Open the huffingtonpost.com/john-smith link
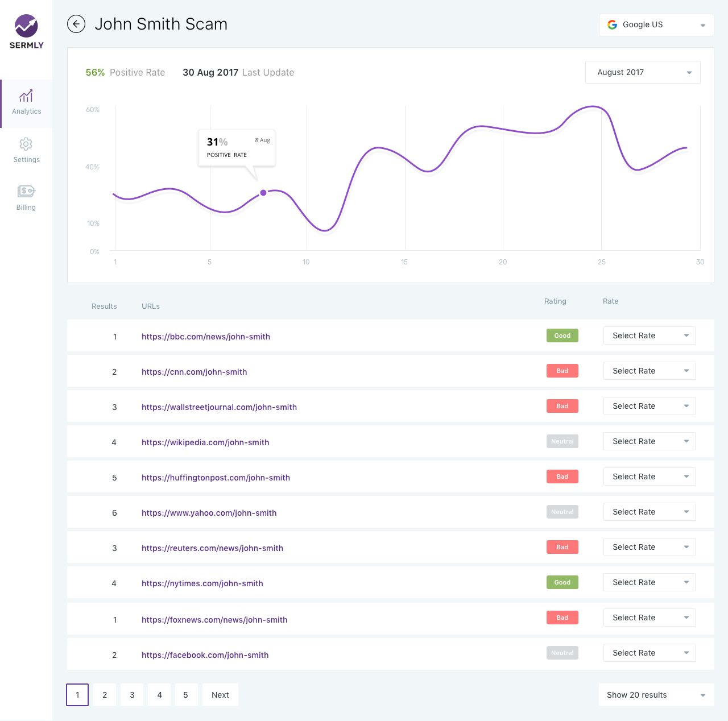Screen dimensions: 728x721 [216, 478]
